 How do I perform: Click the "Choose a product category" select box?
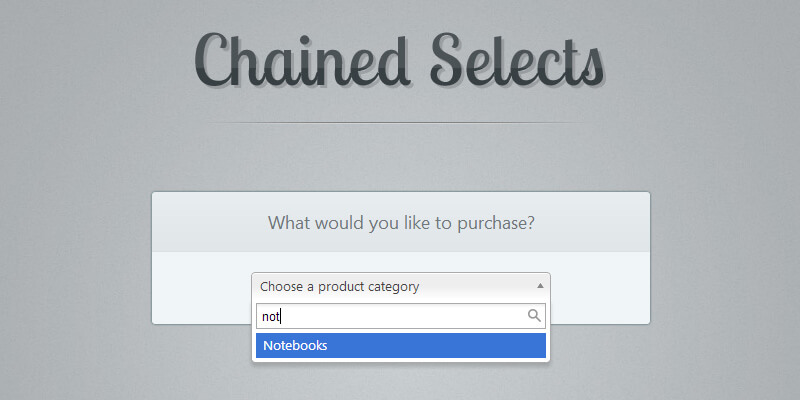point(400,287)
